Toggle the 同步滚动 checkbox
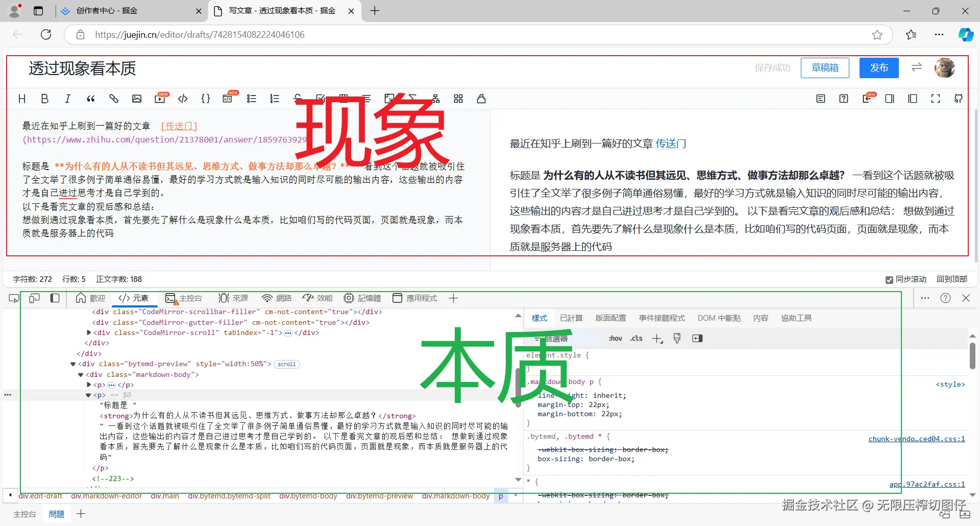This screenshot has width=980, height=526. coord(889,279)
